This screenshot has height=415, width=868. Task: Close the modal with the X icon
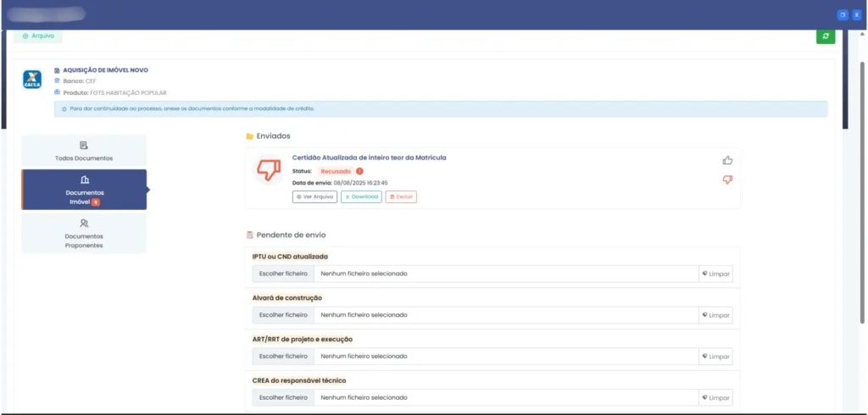pos(856,15)
